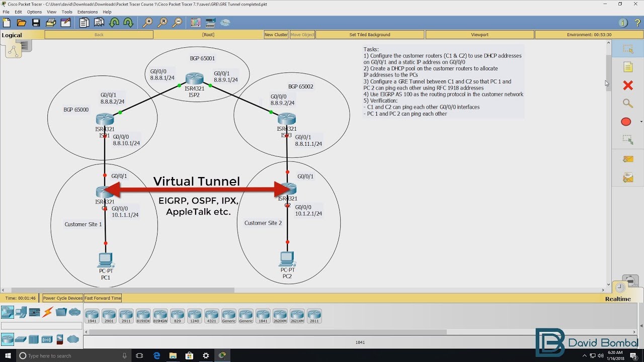Zoom out of the workspace
This screenshot has height=362, width=644.
(177, 23)
